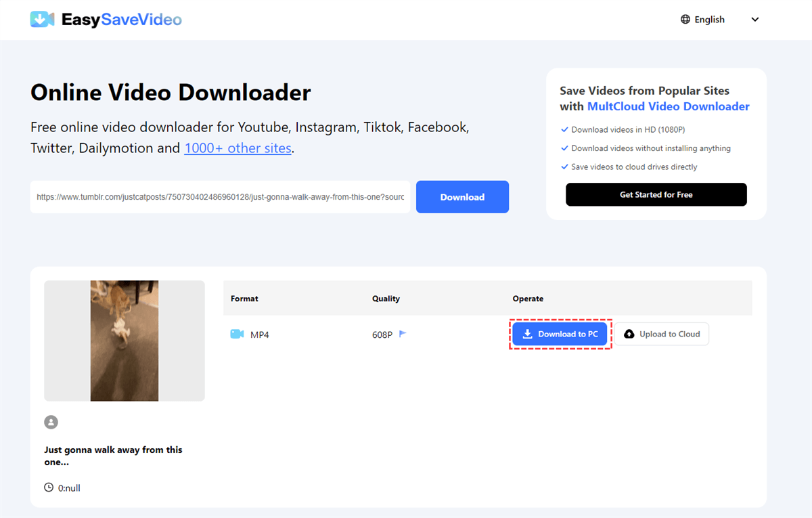Viewport: 812px width, 518px height.
Task: Click the "Format" column header
Action: click(244, 299)
